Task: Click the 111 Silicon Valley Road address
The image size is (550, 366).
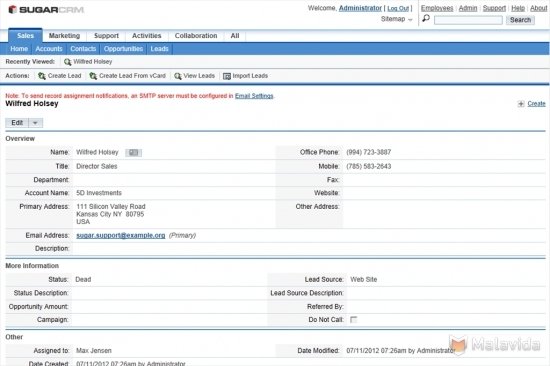Action: pyautogui.click(x=110, y=207)
